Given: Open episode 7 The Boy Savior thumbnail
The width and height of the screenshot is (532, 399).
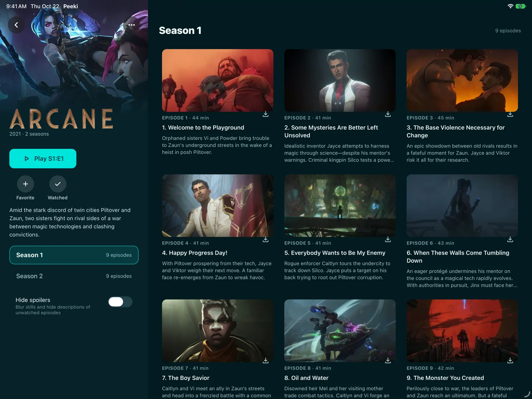Looking at the screenshot, I should click(x=218, y=331).
